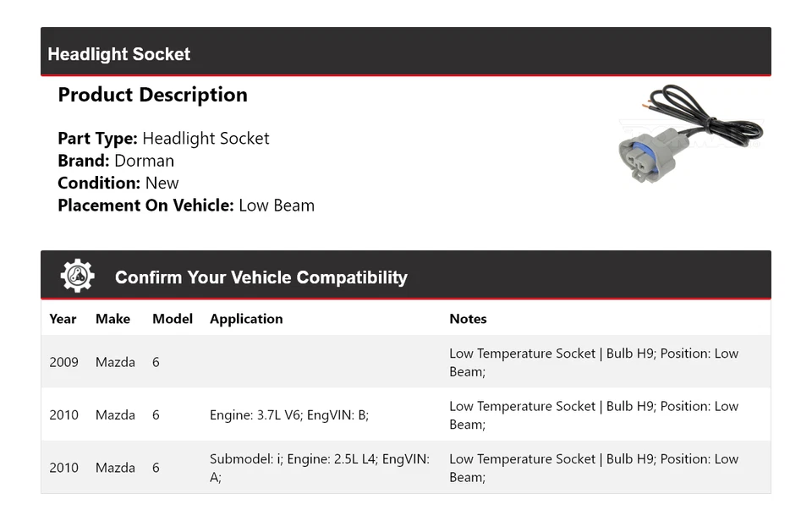Select the Product Description heading
Image resolution: width=812 pixels, height=521 pixels.
[152, 95]
